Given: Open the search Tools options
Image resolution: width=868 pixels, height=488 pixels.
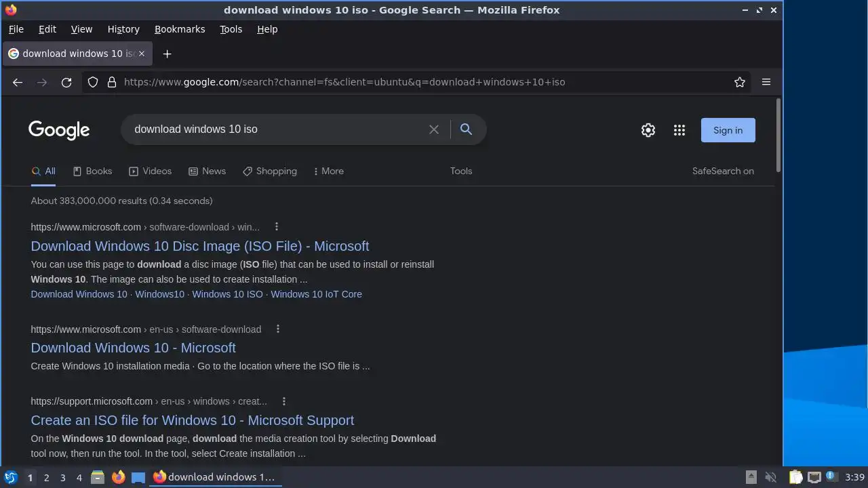Looking at the screenshot, I should tap(461, 171).
